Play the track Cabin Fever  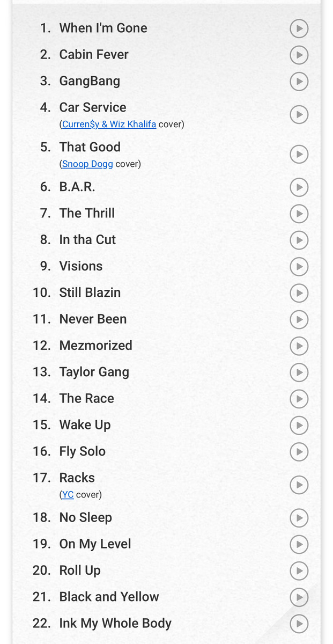[x=299, y=55]
